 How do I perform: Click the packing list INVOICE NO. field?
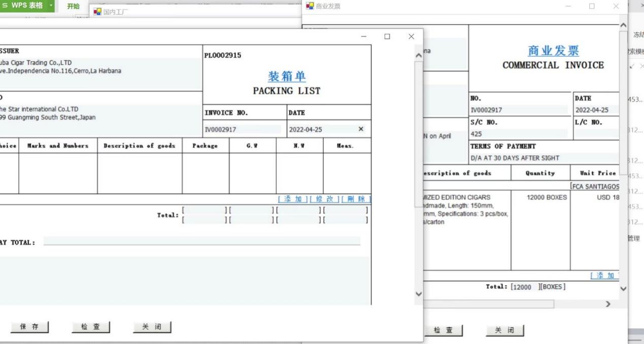click(x=242, y=129)
